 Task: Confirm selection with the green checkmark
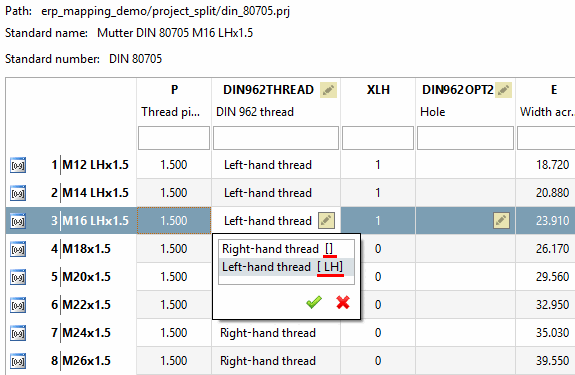coord(314,302)
